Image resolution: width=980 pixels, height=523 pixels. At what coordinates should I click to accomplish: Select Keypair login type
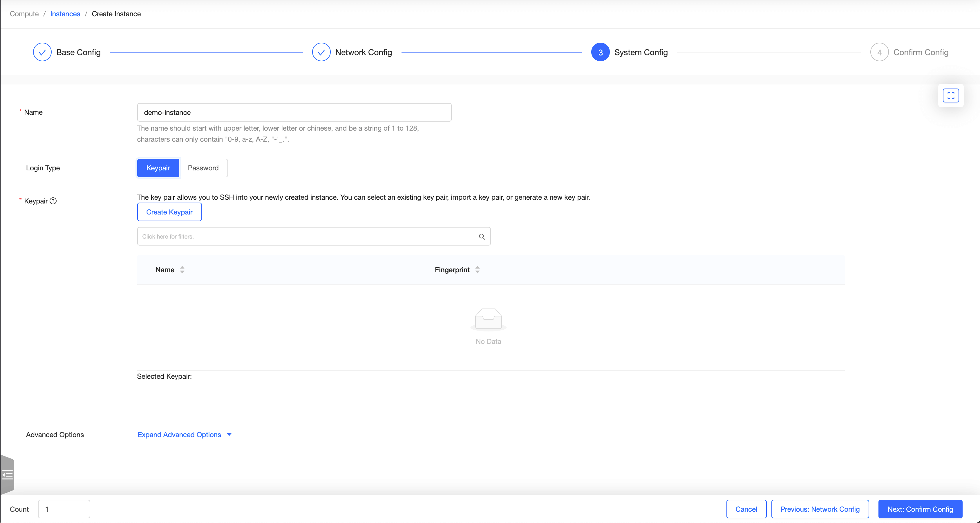coord(158,168)
